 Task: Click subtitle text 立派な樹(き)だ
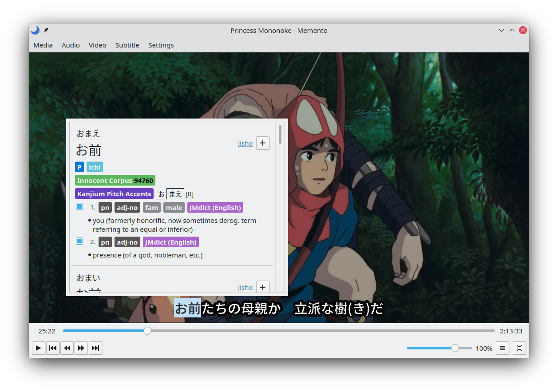click(x=339, y=309)
